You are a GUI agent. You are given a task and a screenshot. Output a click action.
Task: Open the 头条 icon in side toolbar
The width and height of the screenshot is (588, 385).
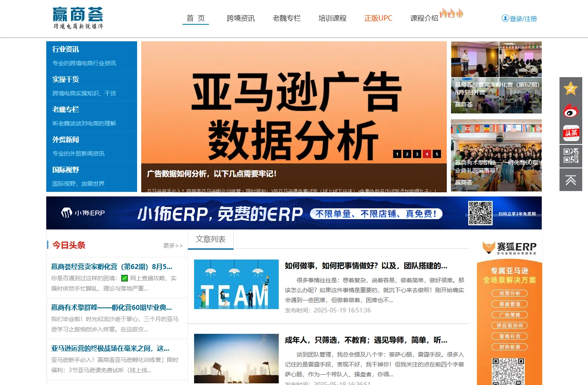(x=571, y=133)
